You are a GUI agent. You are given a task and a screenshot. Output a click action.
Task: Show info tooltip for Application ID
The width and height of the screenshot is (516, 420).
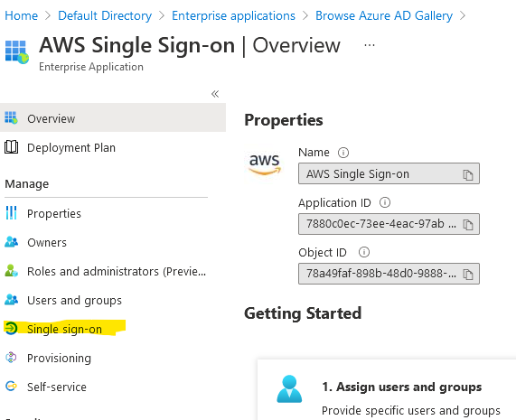coord(385,202)
